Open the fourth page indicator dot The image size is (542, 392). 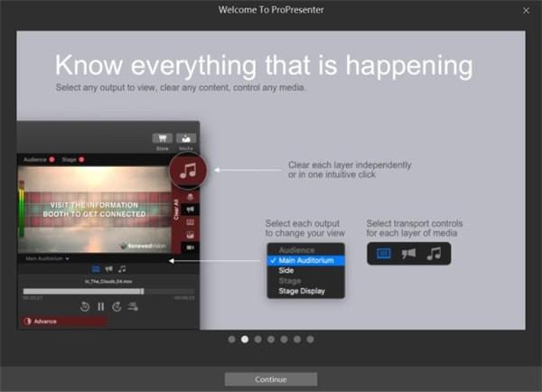pyautogui.click(x=271, y=340)
